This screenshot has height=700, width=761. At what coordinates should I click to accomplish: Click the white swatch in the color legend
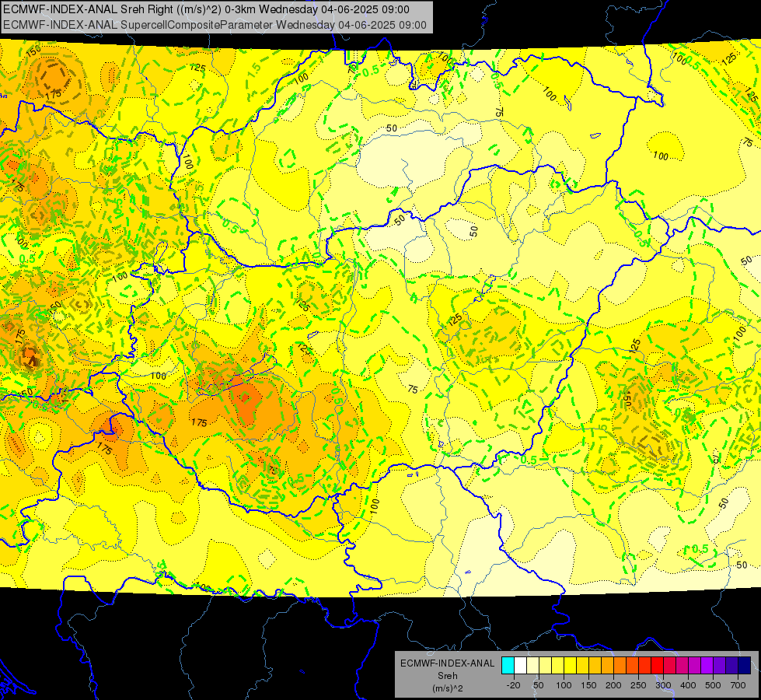tap(520, 665)
